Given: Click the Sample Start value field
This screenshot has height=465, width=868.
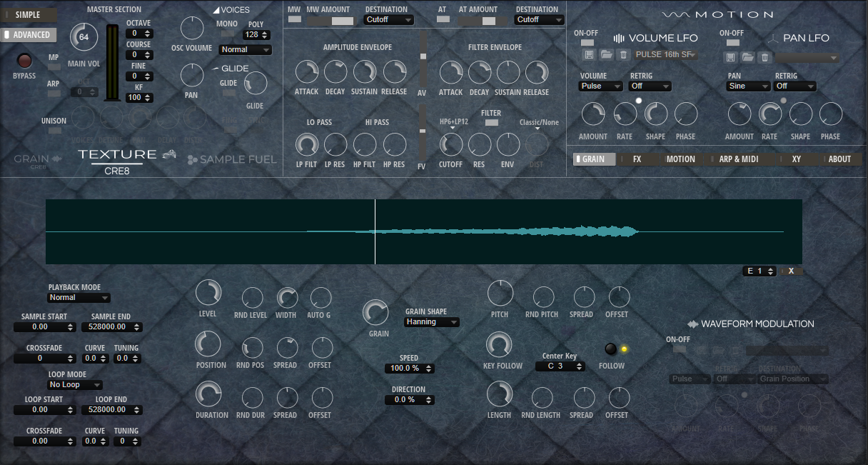Looking at the screenshot, I should click(x=44, y=327).
